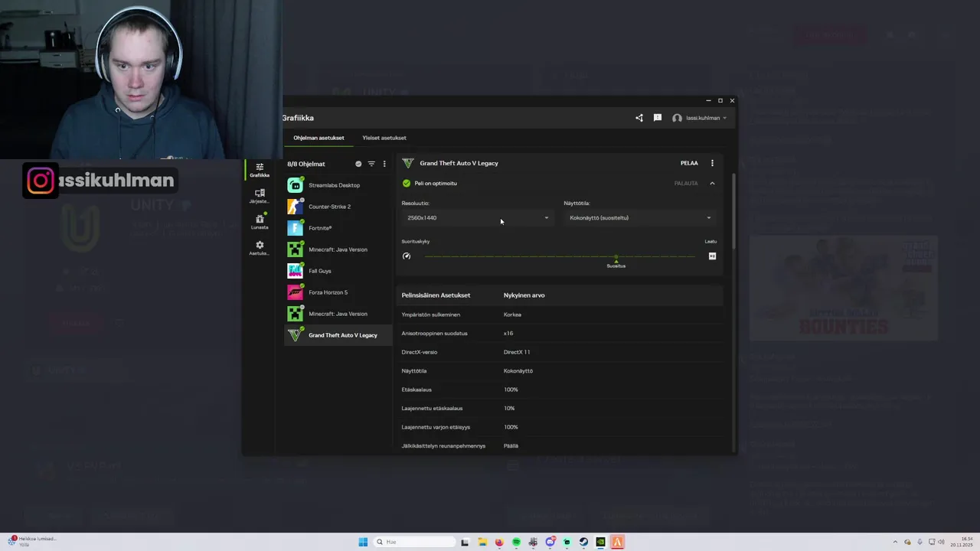The width and height of the screenshot is (980, 551).
Task: Select Streamlabs Desktop in the programs list
Action: coord(338,185)
